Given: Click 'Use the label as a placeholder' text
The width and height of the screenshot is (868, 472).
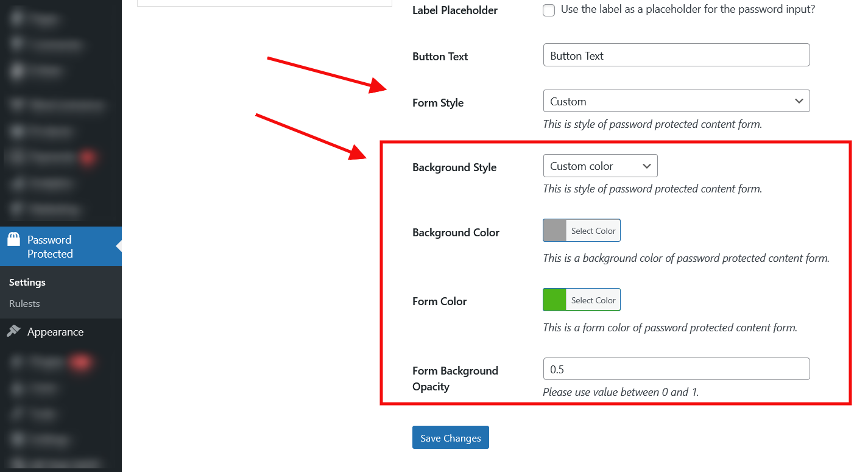Looking at the screenshot, I should [x=688, y=10].
